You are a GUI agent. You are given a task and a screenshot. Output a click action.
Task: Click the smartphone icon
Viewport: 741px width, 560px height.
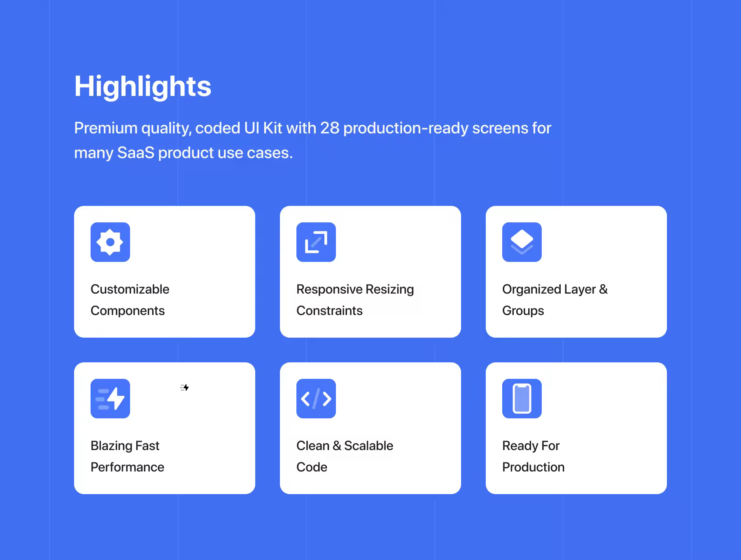point(522,399)
